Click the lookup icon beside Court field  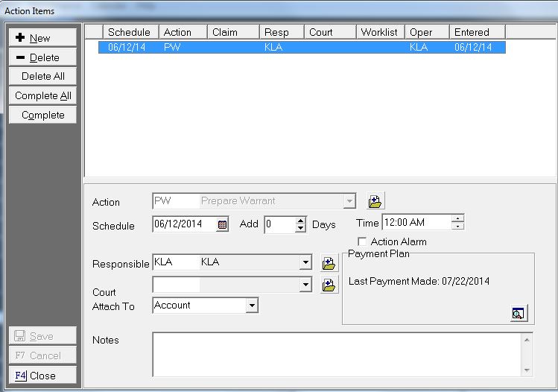(329, 285)
